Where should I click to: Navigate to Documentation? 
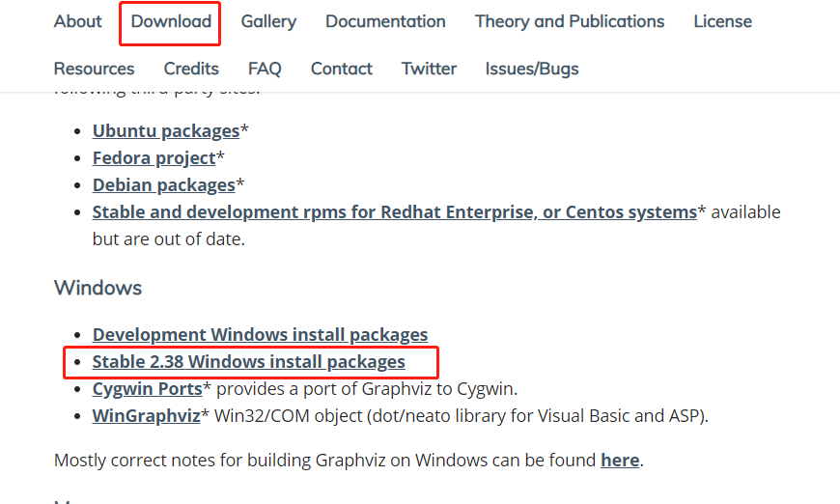click(x=385, y=21)
